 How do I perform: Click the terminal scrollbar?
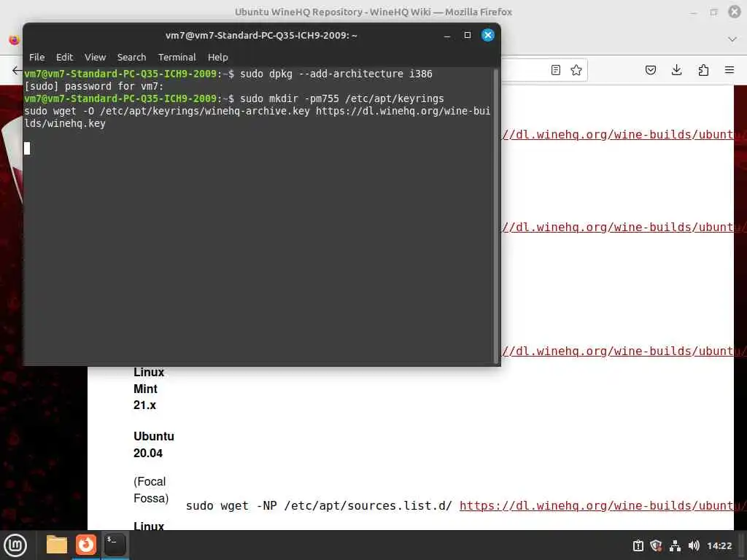495,215
